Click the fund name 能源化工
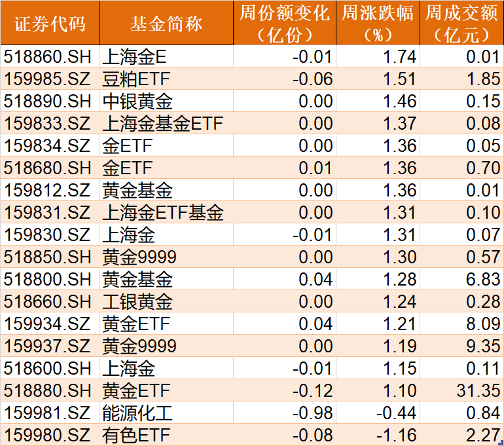The width and height of the screenshot is (504, 446). pos(137,413)
